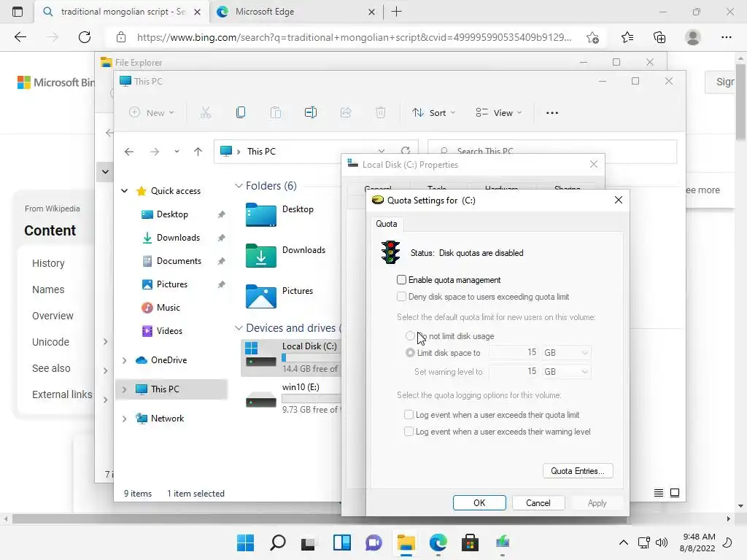Open the New dropdown in This PC
The image size is (747, 560).
coord(152,113)
